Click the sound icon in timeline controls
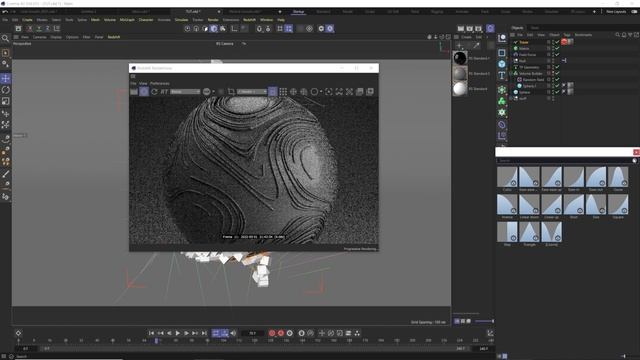The width and height of the screenshot is (640, 360). 233,333
